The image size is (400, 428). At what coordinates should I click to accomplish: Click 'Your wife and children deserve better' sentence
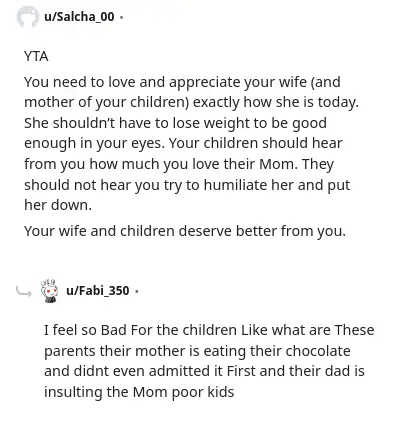(x=185, y=231)
